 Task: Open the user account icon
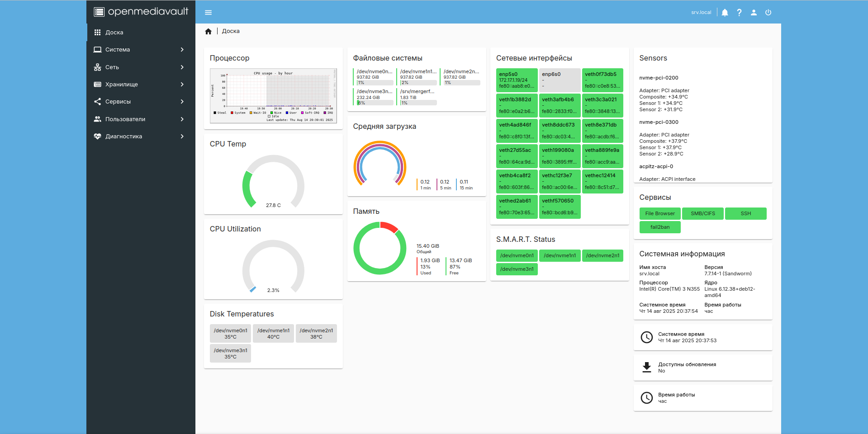click(x=754, y=13)
